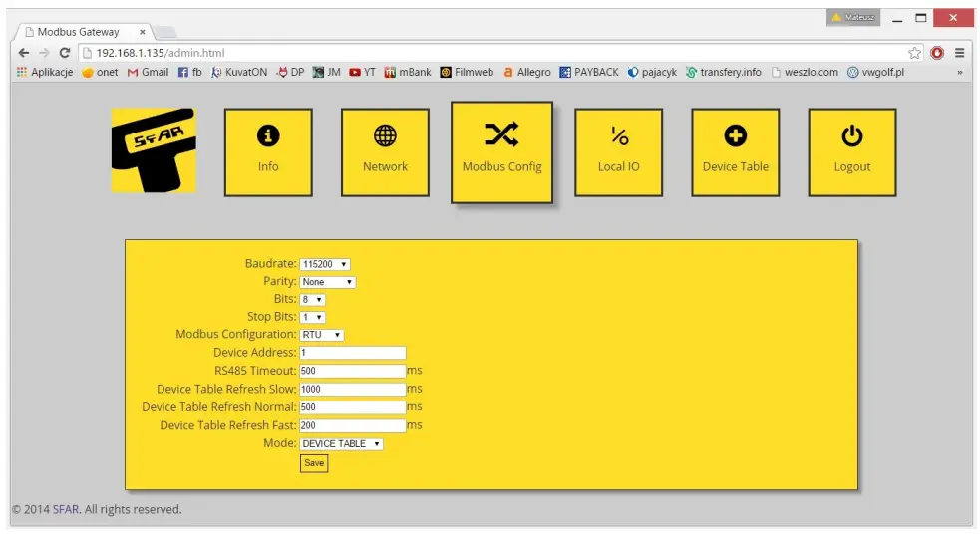The width and height of the screenshot is (980, 534).
Task: Open the Bits dropdown
Action: coord(312,299)
